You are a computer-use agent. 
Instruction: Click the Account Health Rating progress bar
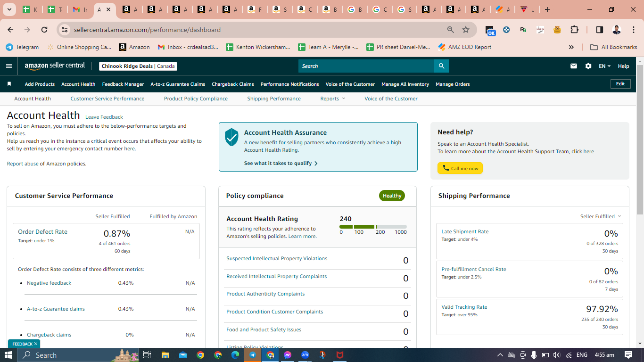pyautogui.click(x=373, y=227)
